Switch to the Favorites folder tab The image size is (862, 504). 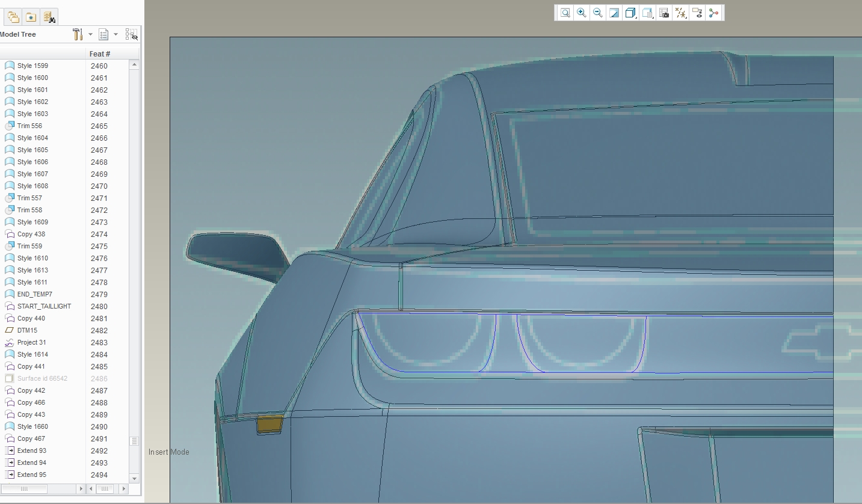tap(31, 17)
